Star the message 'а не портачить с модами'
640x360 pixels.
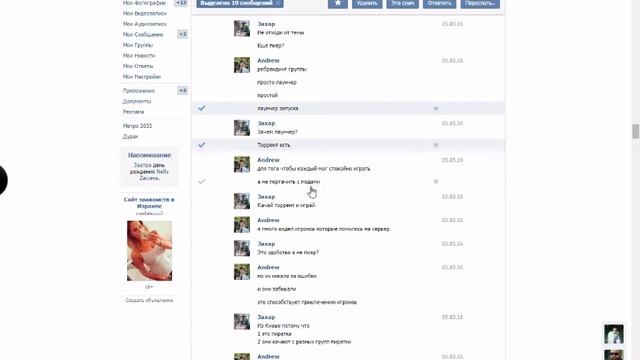pyautogui.click(x=436, y=182)
